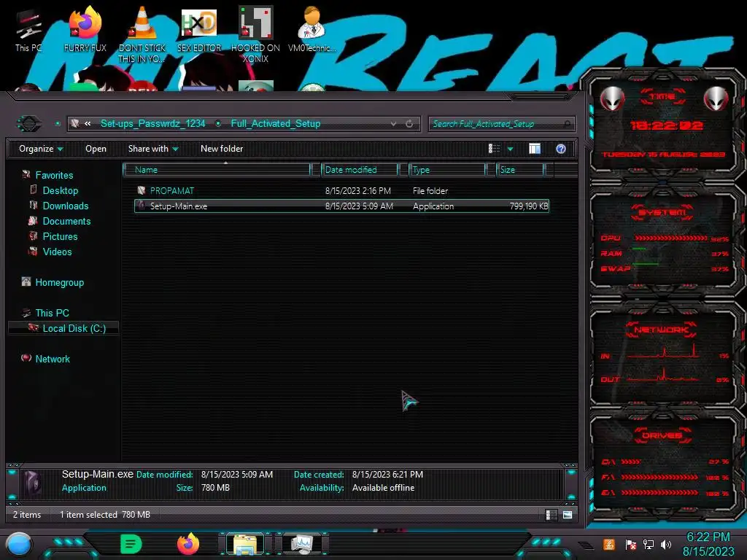Select the Setup-Main.exe file row

(341, 206)
